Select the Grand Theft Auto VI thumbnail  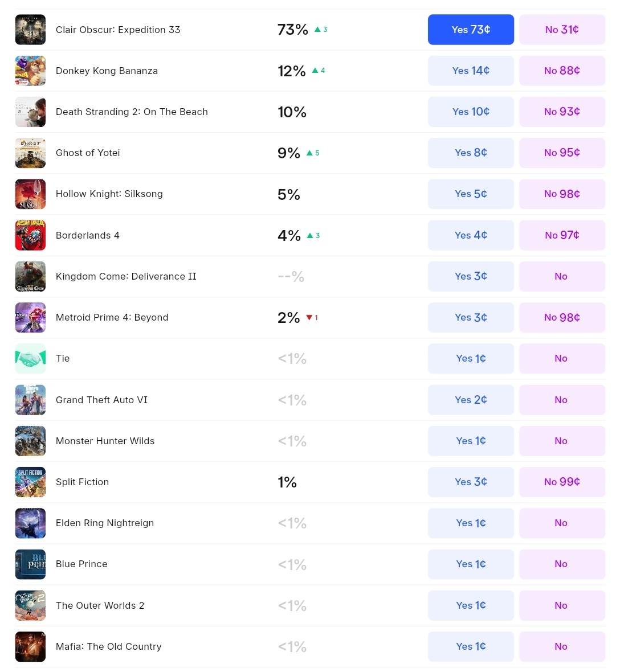[30, 400]
